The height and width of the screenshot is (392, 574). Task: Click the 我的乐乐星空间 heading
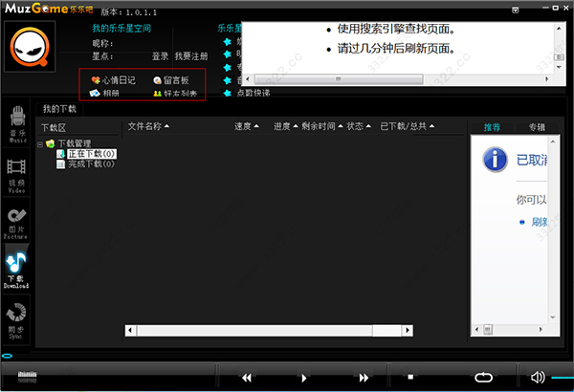click(121, 28)
